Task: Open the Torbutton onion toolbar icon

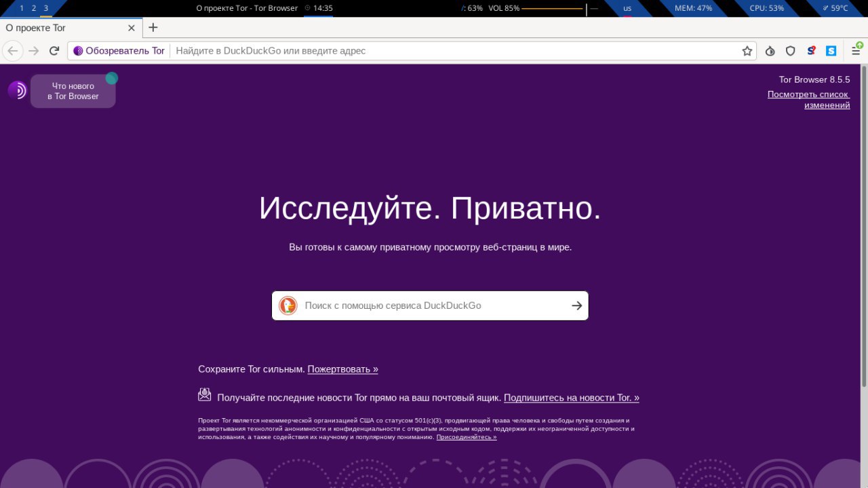Action: coord(770,51)
